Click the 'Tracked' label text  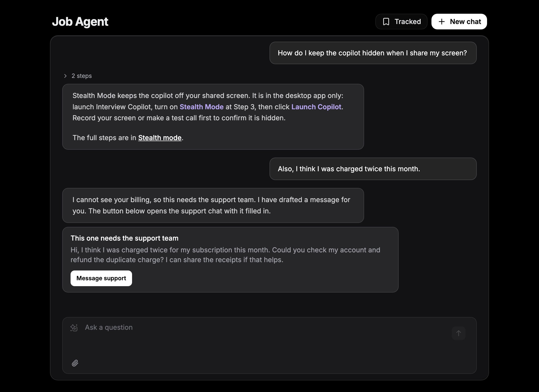[408, 22]
